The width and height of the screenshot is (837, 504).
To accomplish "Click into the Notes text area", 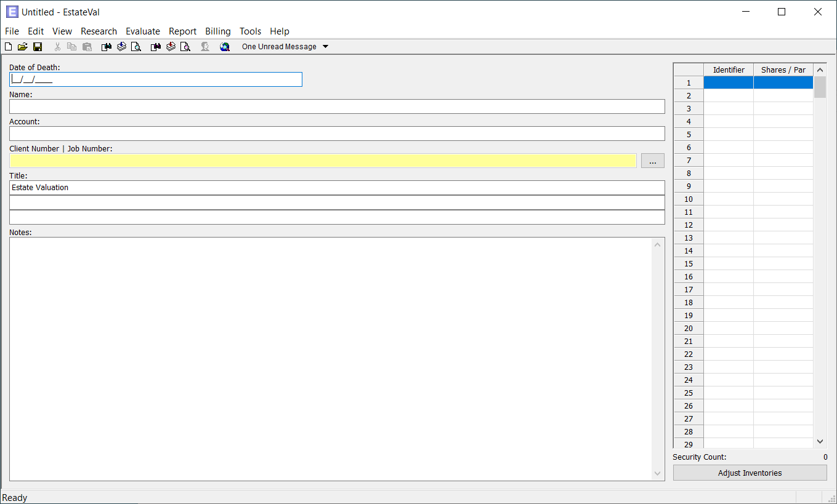I will point(331,359).
